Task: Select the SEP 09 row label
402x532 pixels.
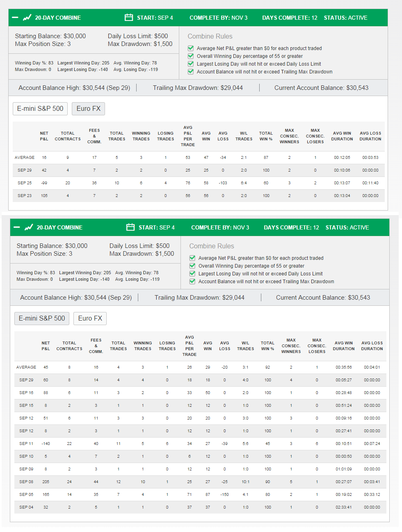Action: tap(26, 469)
